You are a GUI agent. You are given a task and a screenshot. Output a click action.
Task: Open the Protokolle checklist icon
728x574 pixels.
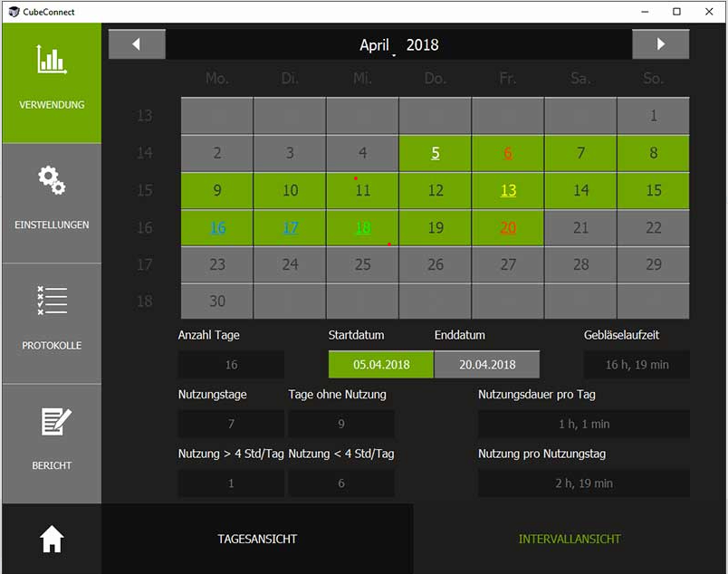tap(52, 301)
